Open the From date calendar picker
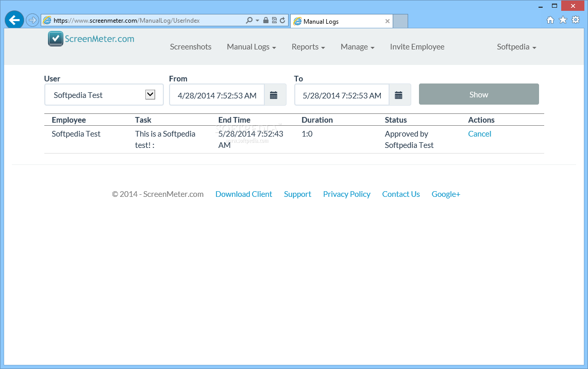 (x=274, y=95)
